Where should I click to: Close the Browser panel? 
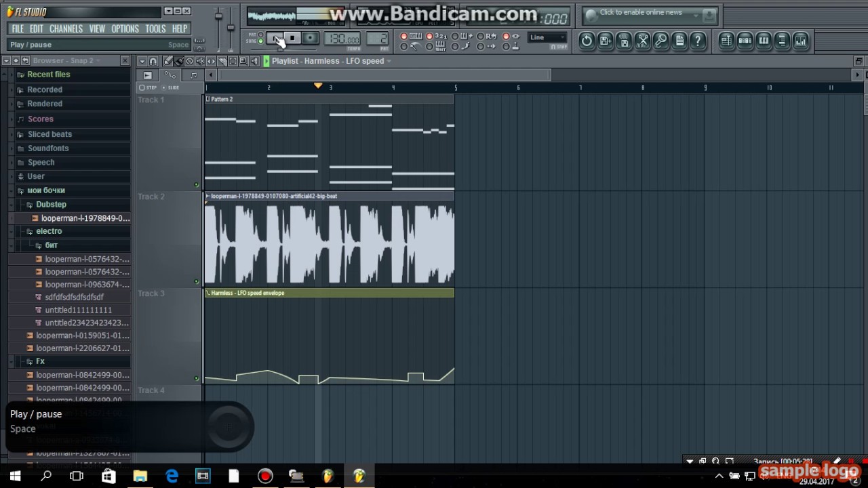pyautogui.click(x=125, y=60)
